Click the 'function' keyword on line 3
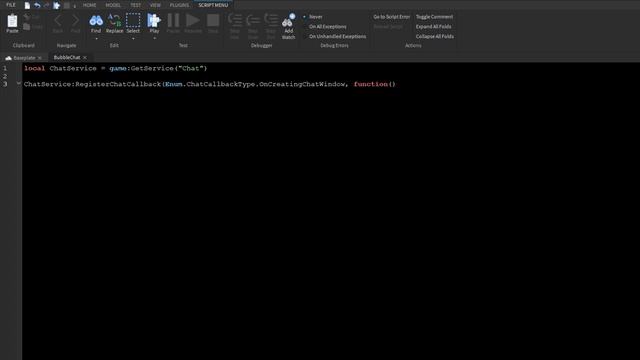Image resolution: width=640 pixels, height=360 pixels. coord(371,84)
